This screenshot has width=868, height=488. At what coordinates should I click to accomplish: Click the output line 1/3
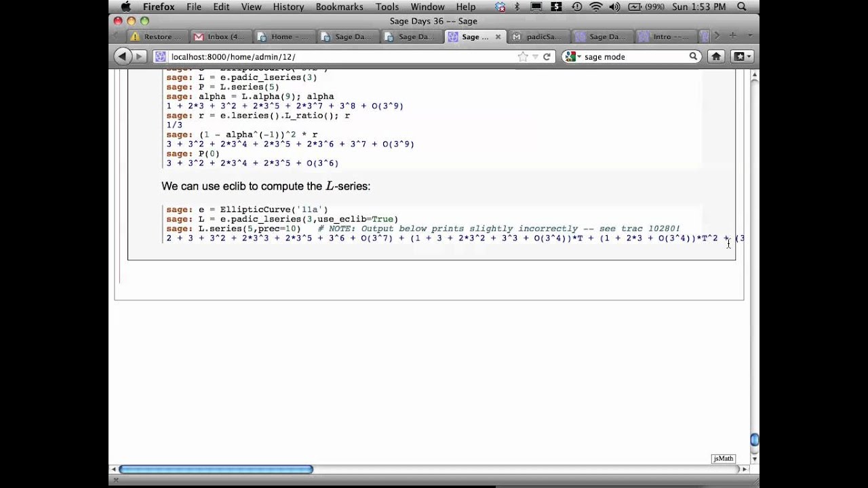pyautogui.click(x=174, y=125)
